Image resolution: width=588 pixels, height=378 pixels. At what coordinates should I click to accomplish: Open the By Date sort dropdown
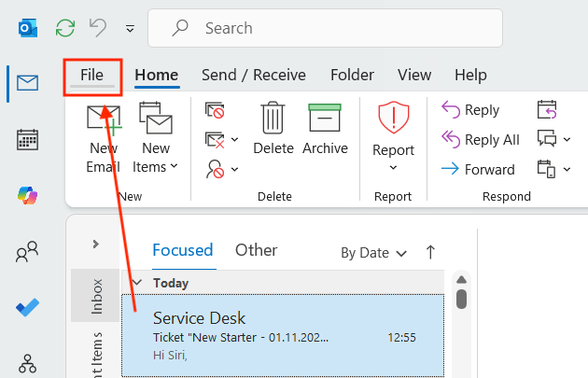373,253
